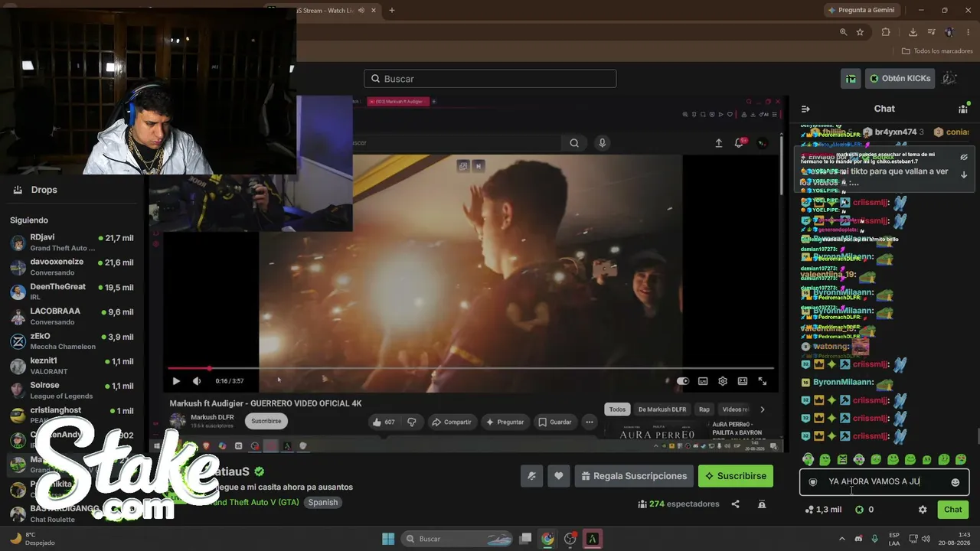Open the Windows Start menu
Image resolution: width=980 pixels, height=551 pixels.
[x=388, y=539]
